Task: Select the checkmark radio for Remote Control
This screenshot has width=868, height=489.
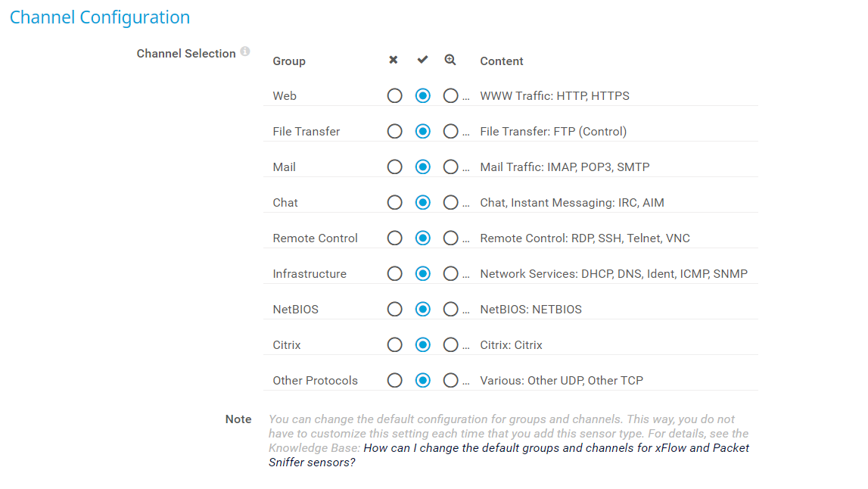Action: (x=422, y=238)
